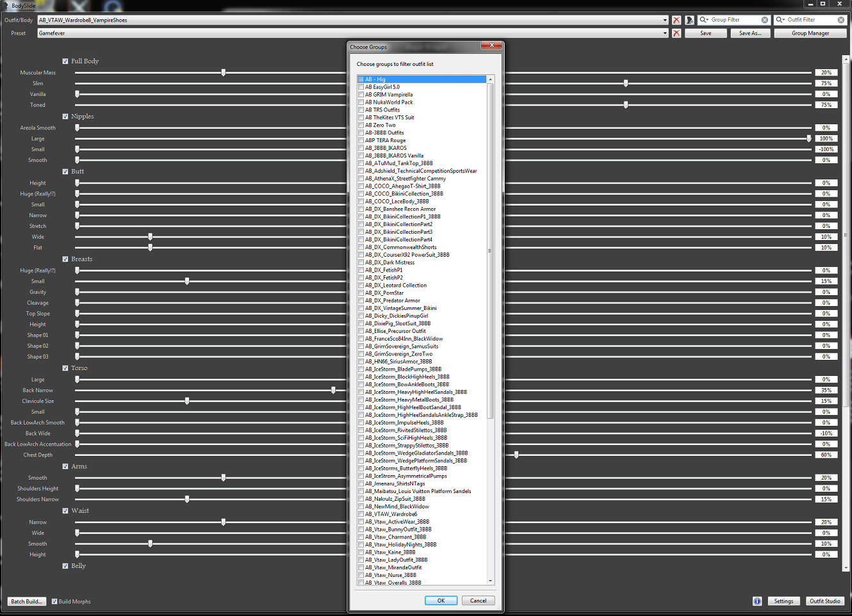
Task: Cancel the Choose Groups dialog
Action: tap(478, 601)
